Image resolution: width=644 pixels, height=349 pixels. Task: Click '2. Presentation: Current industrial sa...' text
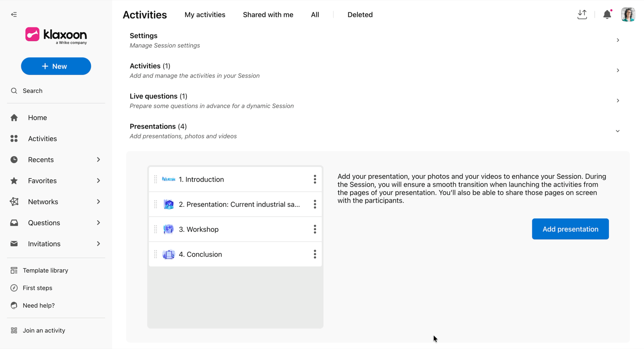239,204
